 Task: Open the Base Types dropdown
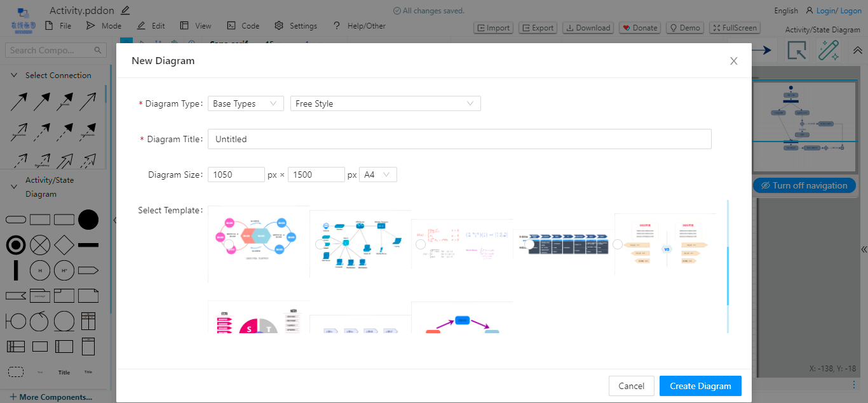245,103
